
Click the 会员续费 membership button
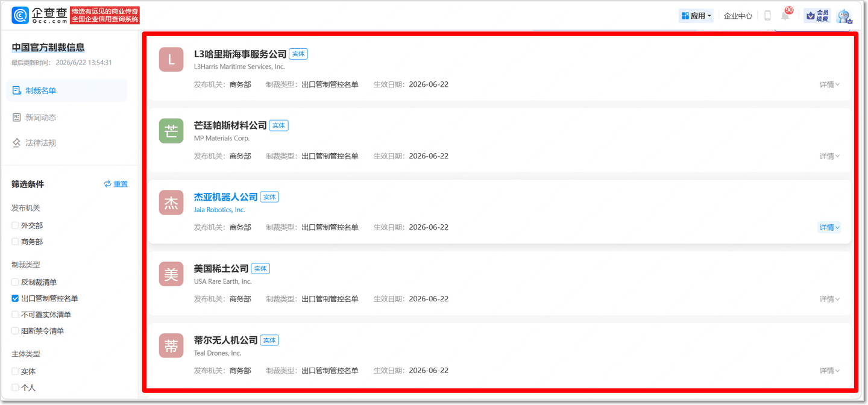[817, 16]
